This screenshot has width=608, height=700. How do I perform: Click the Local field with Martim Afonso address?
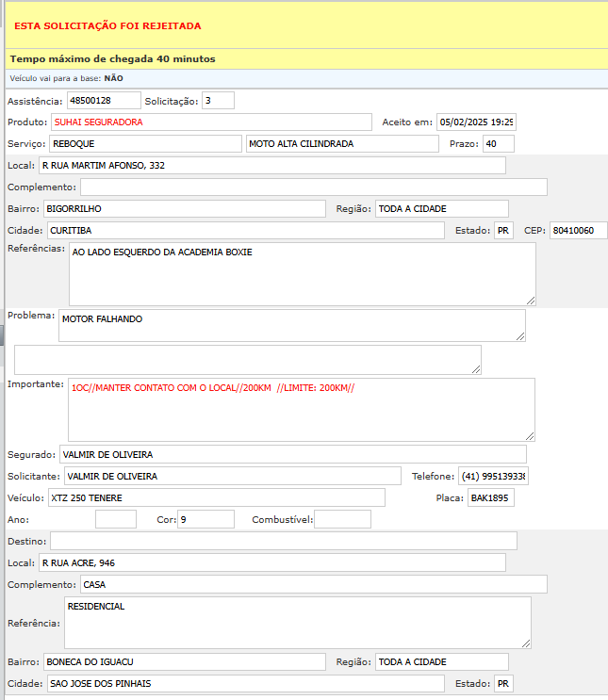[x=271, y=166]
